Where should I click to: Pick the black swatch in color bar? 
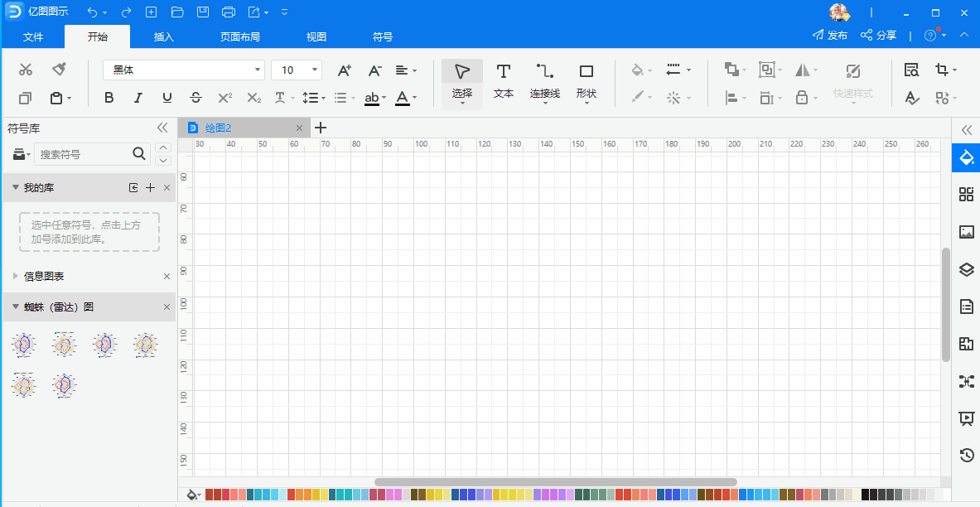[865, 495]
